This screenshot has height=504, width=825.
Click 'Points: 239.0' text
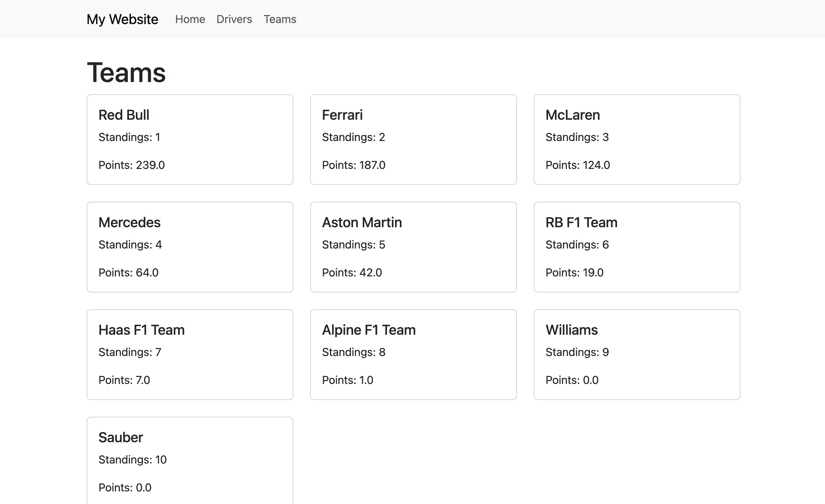point(132,165)
